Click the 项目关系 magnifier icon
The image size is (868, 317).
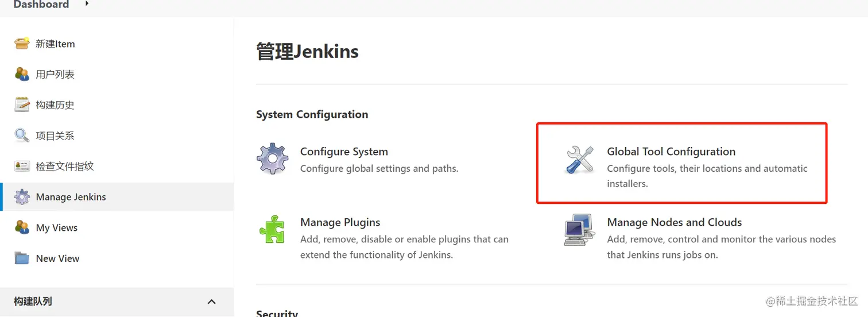click(x=22, y=136)
